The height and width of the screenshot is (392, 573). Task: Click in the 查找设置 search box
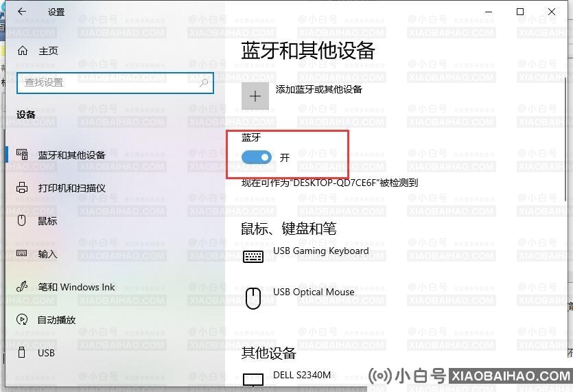click(x=115, y=83)
